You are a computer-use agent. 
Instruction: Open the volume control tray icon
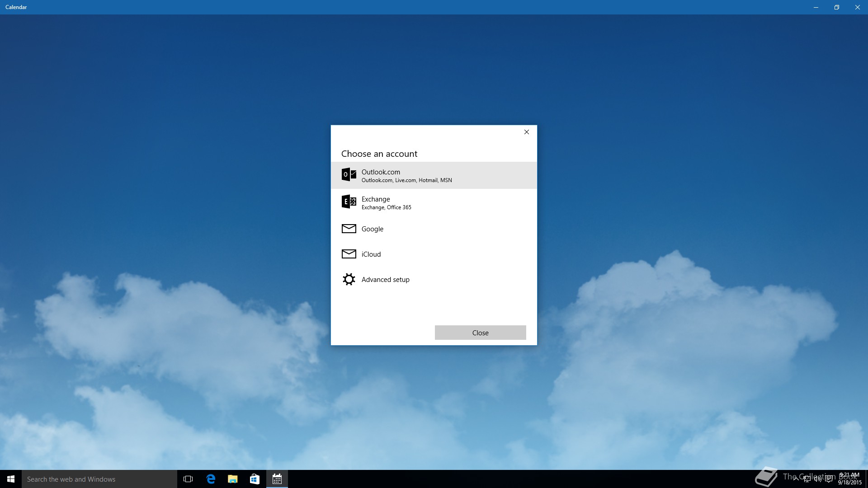[x=817, y=479]
